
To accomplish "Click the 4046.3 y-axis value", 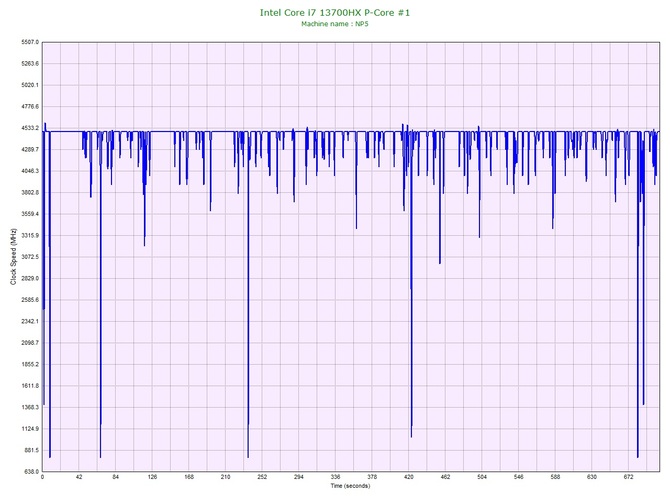I will point(30,171).
